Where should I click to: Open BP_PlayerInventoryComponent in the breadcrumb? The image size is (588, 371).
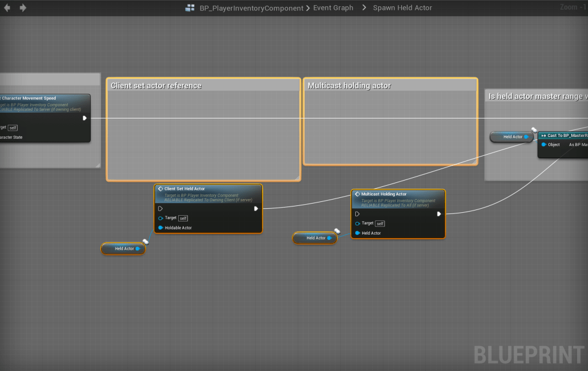pos(250,8)
